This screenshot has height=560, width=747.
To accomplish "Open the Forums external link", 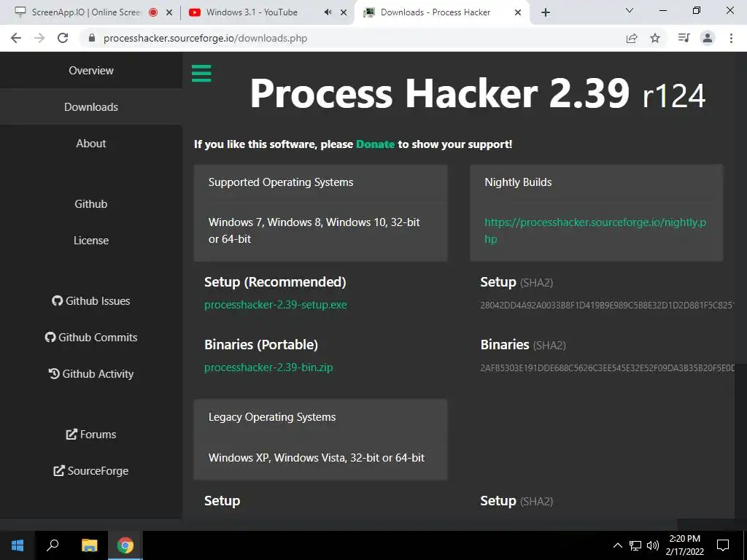I will tap(91, 435).
